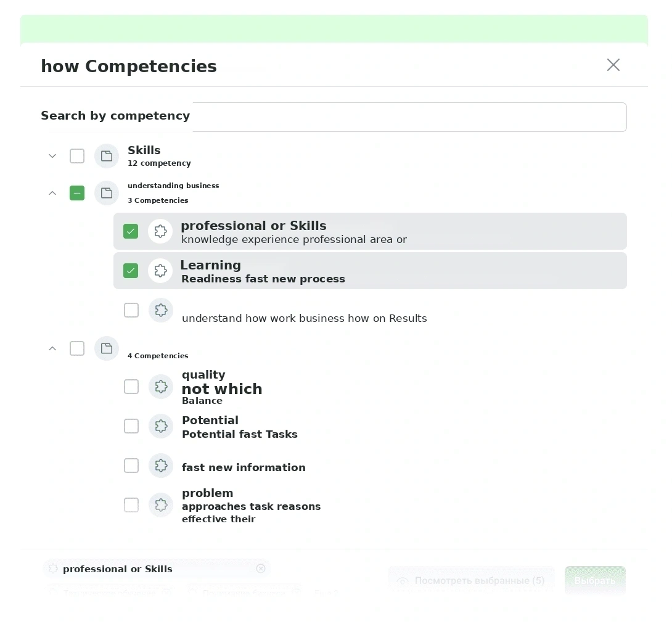Image resolution: width=672 pixels, height=624 pixels.
Task: Click the folder icon next to Skills
Action: (106, 156)
